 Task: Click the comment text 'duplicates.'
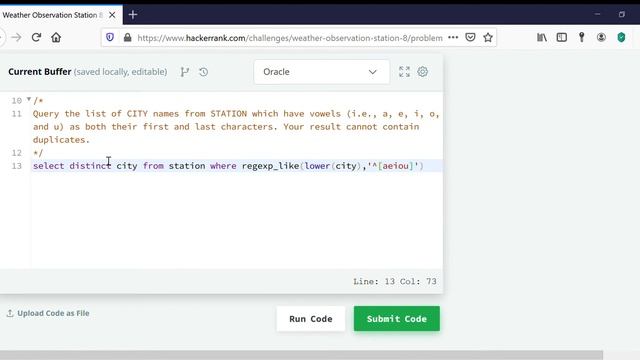coord(61,140)
